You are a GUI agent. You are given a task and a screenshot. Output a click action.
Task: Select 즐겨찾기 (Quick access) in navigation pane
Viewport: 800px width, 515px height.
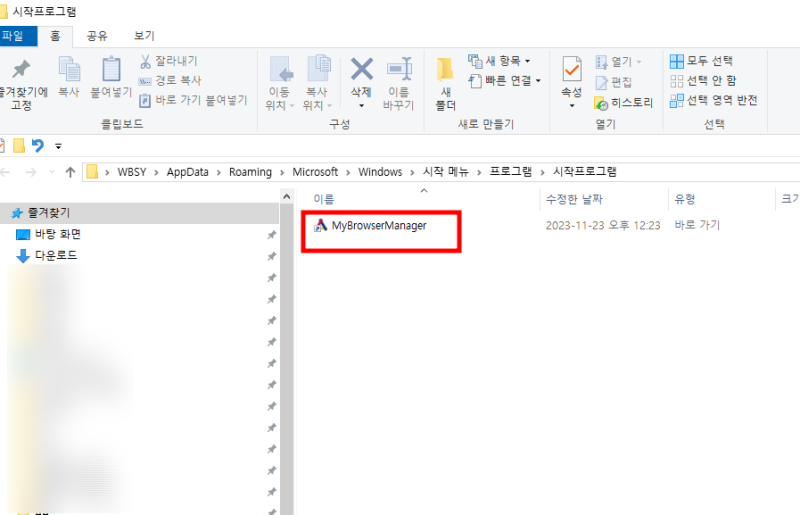pos(139,213)
